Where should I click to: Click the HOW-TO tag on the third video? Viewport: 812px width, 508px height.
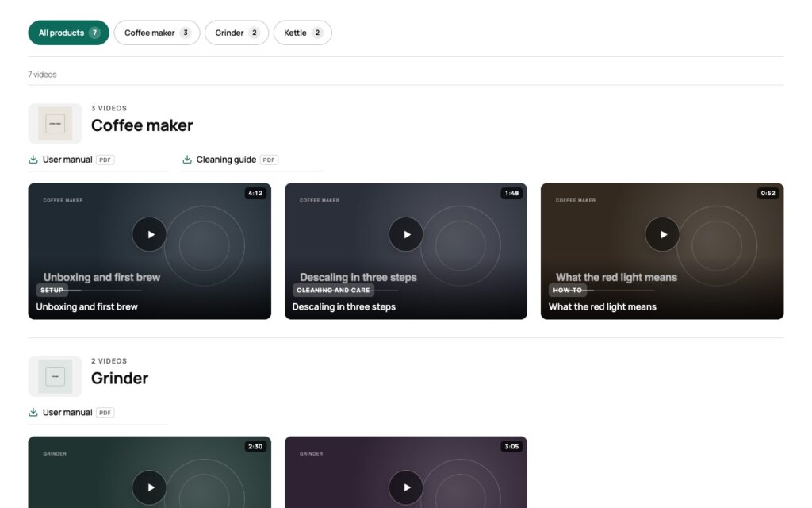pyautogui.click(x=567, y=291)
